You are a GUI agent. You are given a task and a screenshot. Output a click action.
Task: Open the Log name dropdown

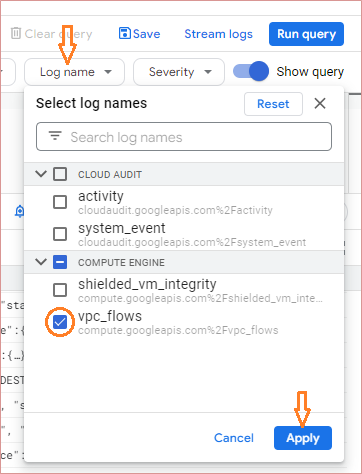click(75, 72)
